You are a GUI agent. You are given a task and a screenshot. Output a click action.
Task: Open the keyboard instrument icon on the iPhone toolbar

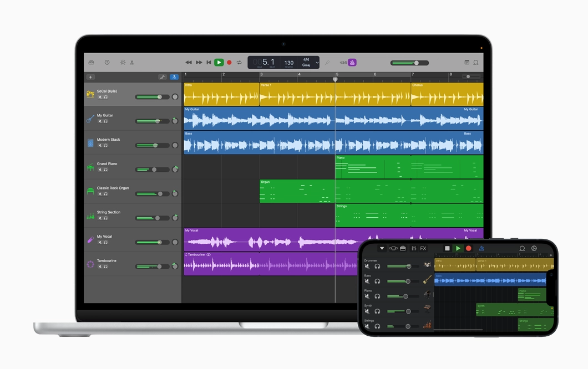pyautogui.click(x=403, y=248)
